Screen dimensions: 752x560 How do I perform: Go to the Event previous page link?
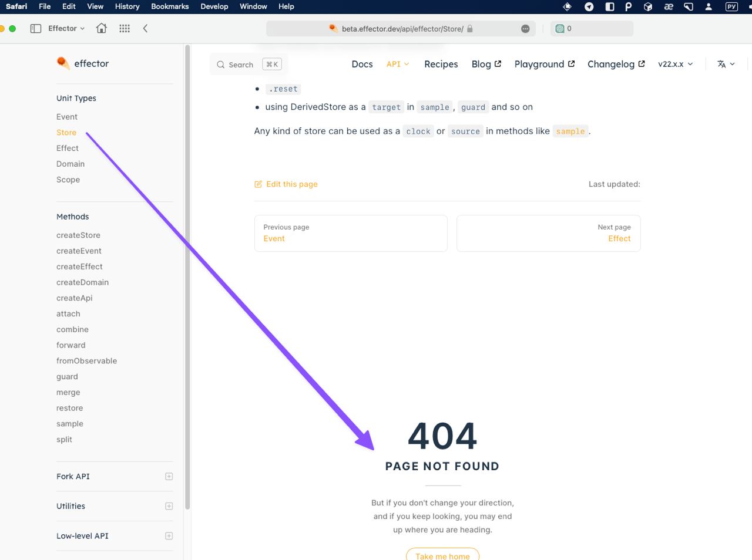274,238
